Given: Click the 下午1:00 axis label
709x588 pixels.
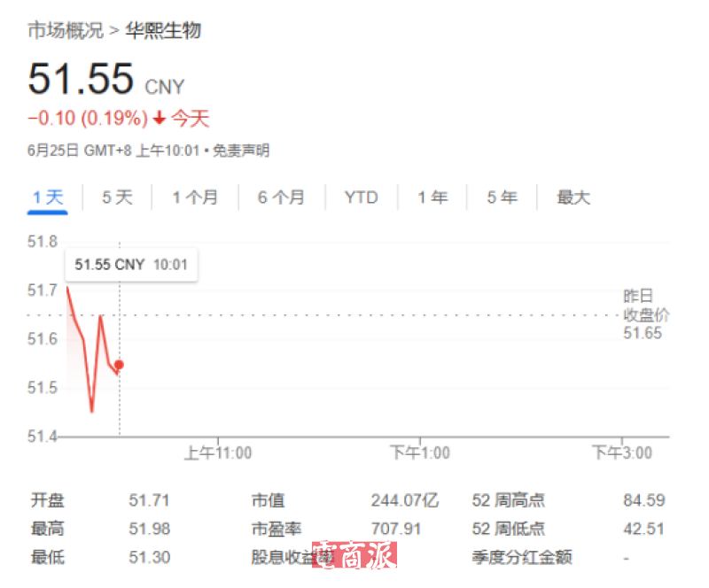Looking at the screenshot, I should click(x=420, y=453).
